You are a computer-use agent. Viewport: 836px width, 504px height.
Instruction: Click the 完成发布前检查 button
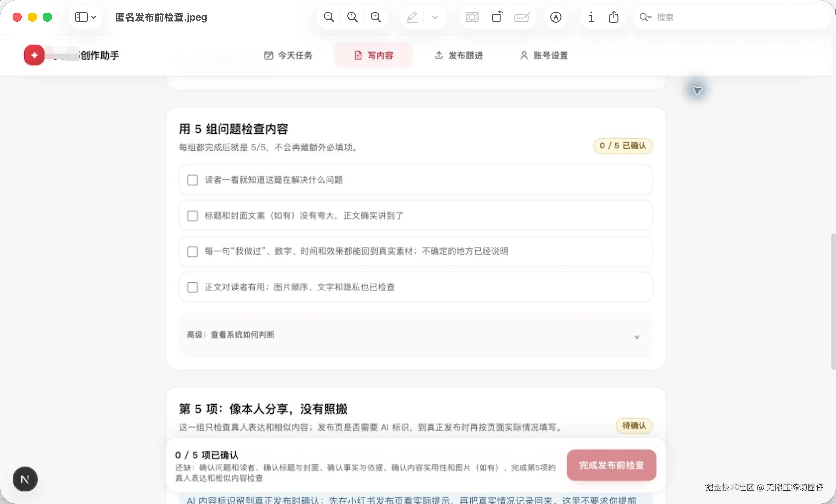coord(611,465)
